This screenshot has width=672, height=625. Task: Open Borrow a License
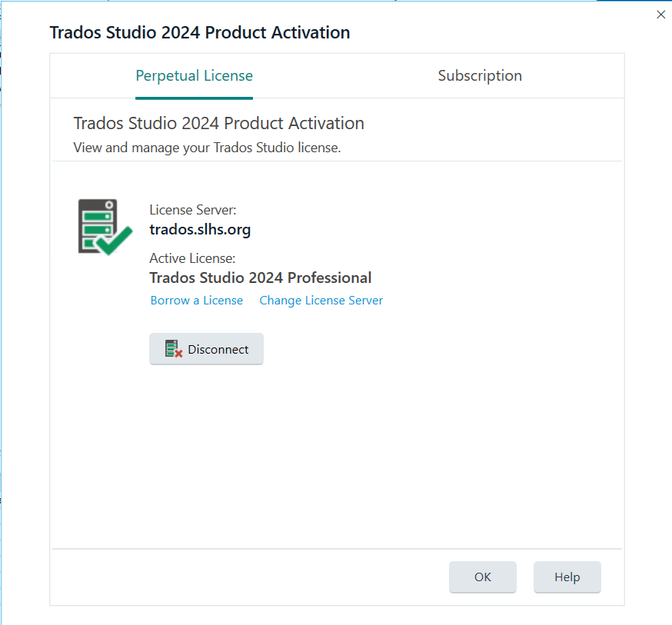tap(196, 300)
